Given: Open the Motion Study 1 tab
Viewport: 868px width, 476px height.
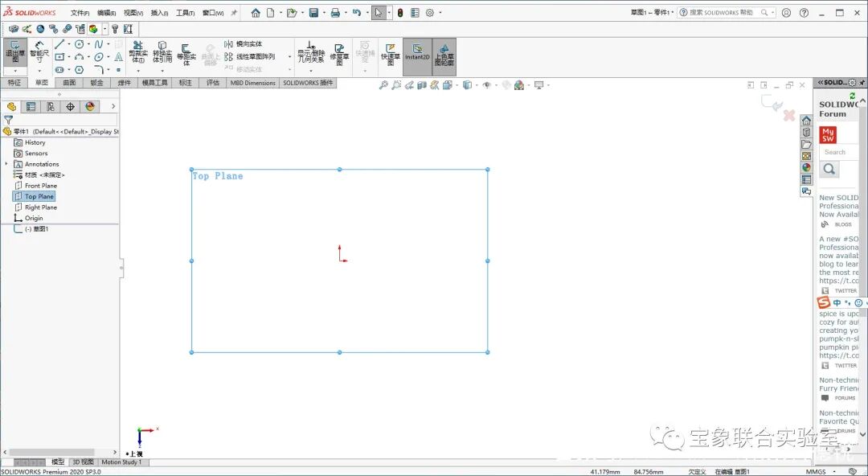Looking at the screenshot, I should pyautogui.click(x=121, y=462).
